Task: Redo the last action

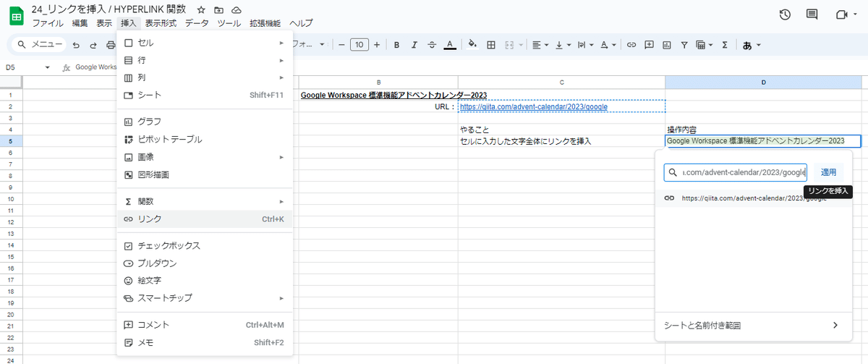Action: 93,45
